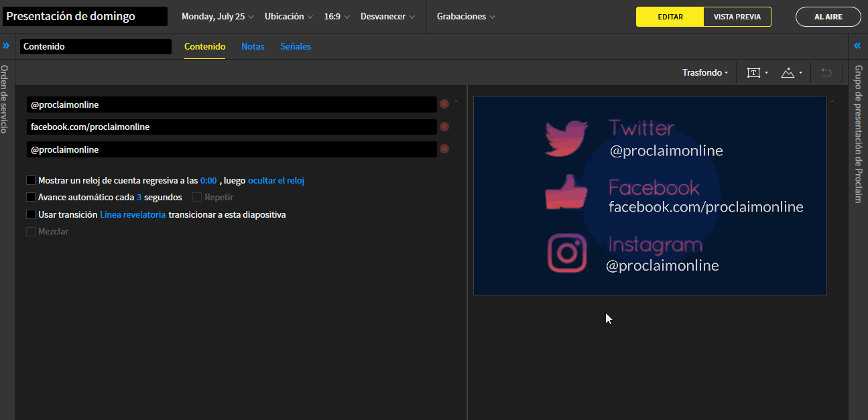Open the 16:9 aspect ratio dropdown
The image size is (868, 420).
pyautogui.click(x=336, y=17)
